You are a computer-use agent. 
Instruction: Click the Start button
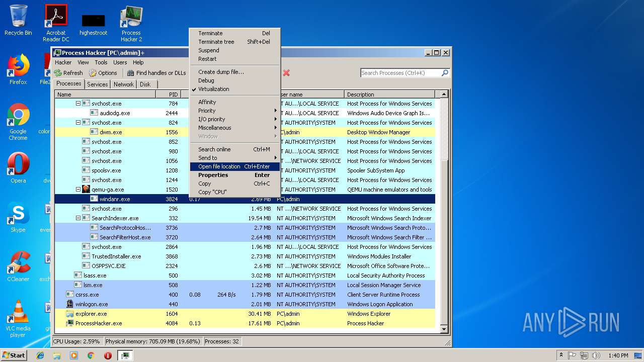[14, 355]
